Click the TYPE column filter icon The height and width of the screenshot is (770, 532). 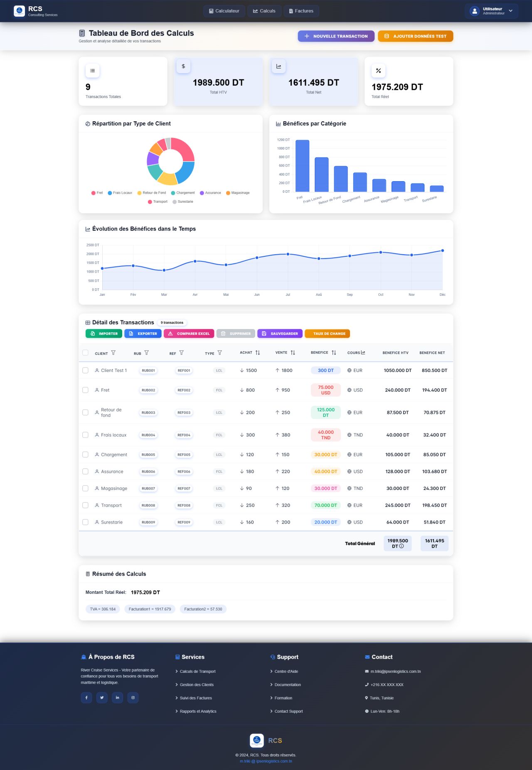219,353
